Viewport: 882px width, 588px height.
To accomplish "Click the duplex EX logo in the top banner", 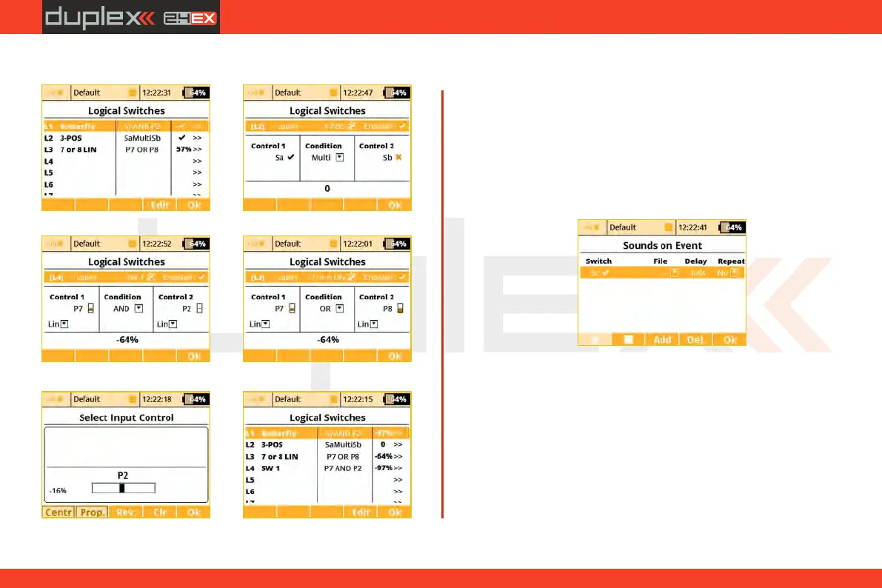I will [131, 18].
